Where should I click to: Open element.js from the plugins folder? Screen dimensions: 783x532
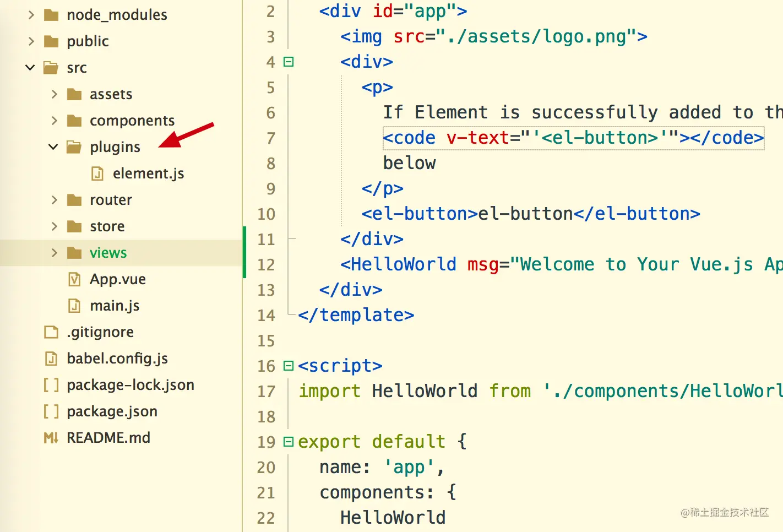(x=148, y=173)
